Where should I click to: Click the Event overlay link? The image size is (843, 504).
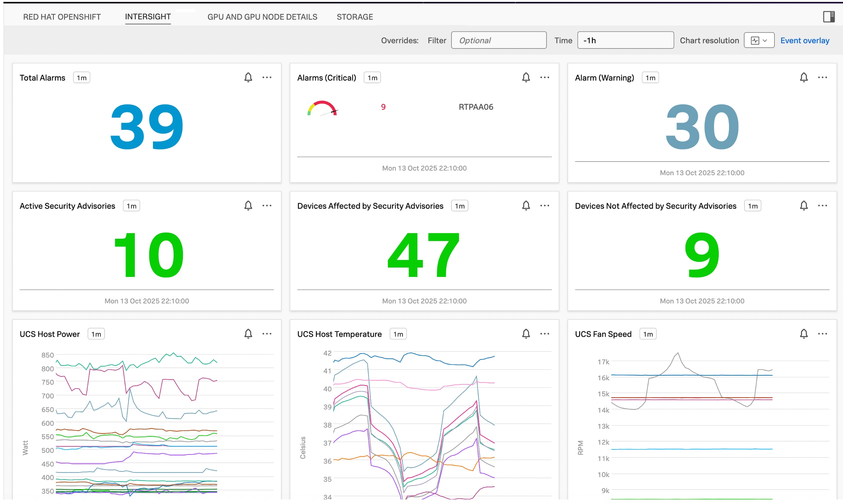point(804,40)
